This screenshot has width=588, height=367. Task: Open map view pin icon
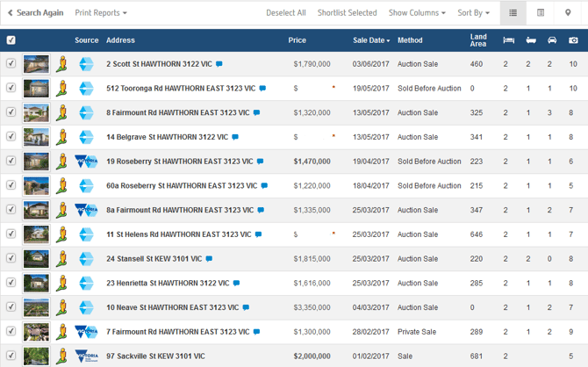tap(568, 13)
